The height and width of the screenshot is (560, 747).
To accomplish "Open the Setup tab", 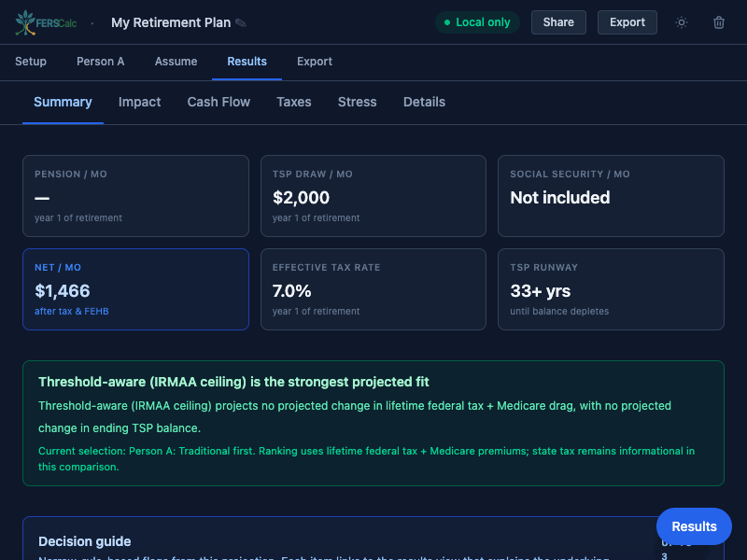I will (31, 61).
